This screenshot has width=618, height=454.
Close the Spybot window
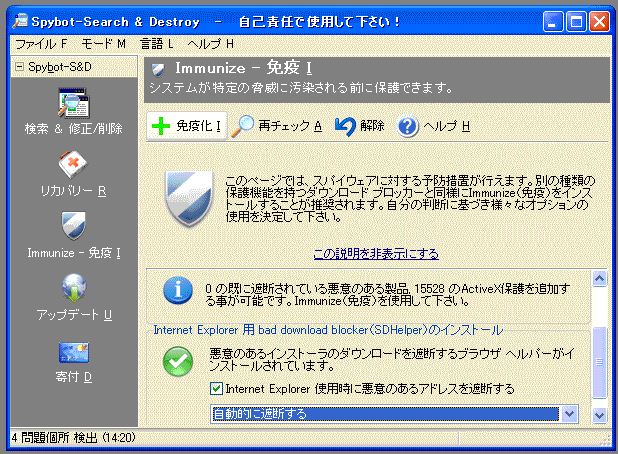click(599, 21)
